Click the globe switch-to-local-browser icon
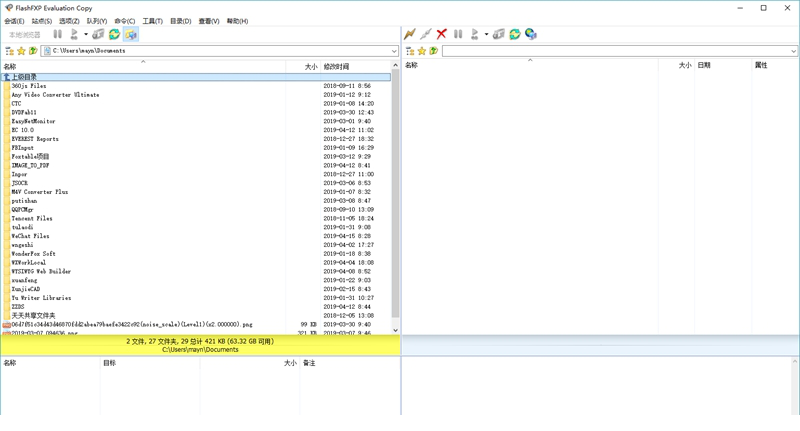The width and height of the screenshot is (800, 431). click(531, 34)
